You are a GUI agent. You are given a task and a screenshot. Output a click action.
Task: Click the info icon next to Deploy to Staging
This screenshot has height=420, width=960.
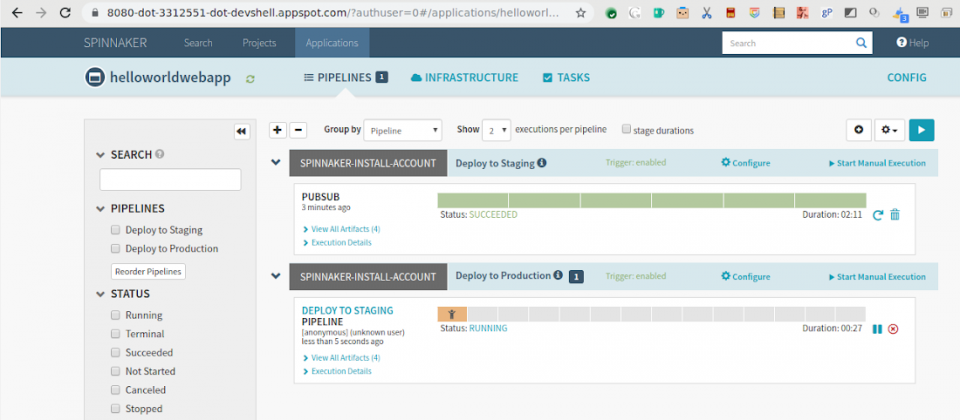[x=542, y=163]
